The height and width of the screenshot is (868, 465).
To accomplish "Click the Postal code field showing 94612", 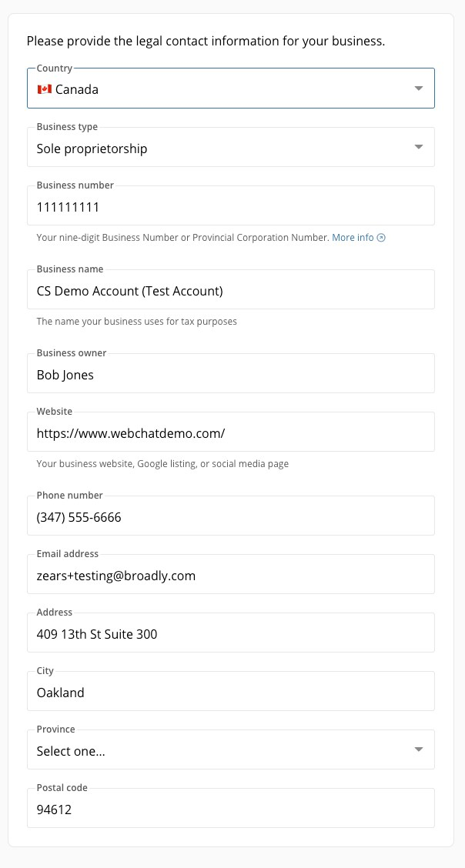I will pos(231,808).
